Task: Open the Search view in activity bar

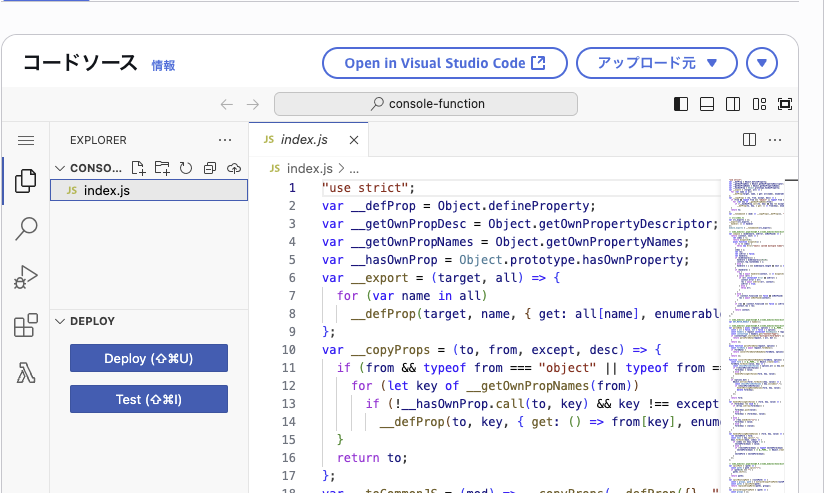Action: (25, 229)
